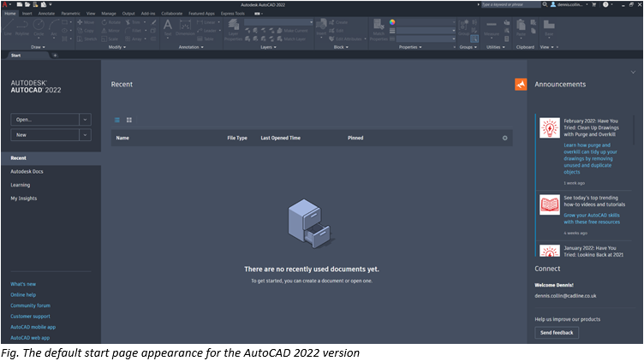This screenshot has height=361, width=644.
Task: Type in keyword or phrase search field
Action: 510,4
